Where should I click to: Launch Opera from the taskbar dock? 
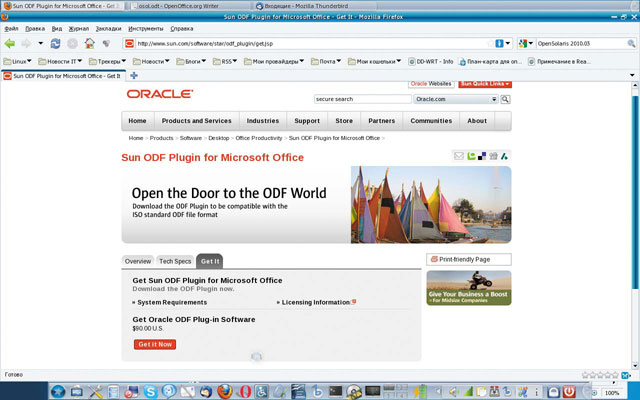(x=245, y=392)
